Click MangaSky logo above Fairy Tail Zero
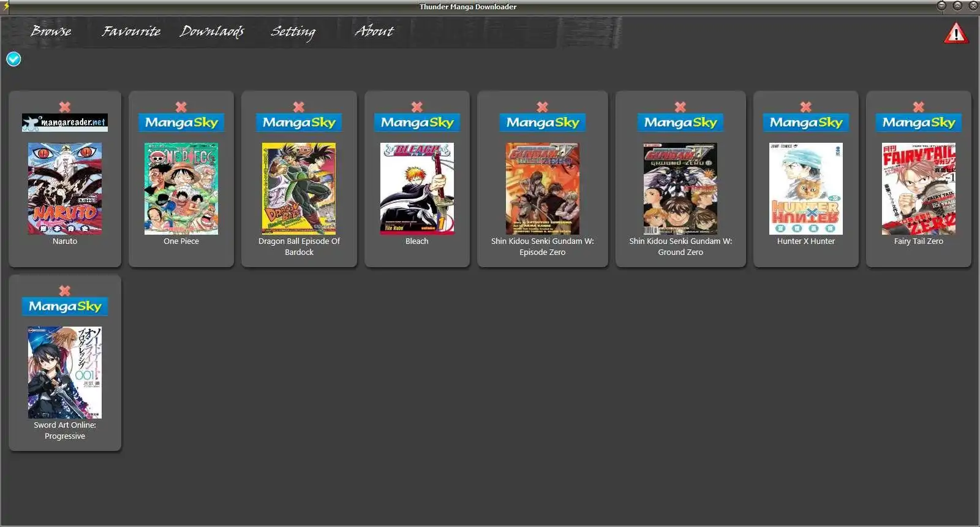 pyautogui.click(x=919, y=123)
